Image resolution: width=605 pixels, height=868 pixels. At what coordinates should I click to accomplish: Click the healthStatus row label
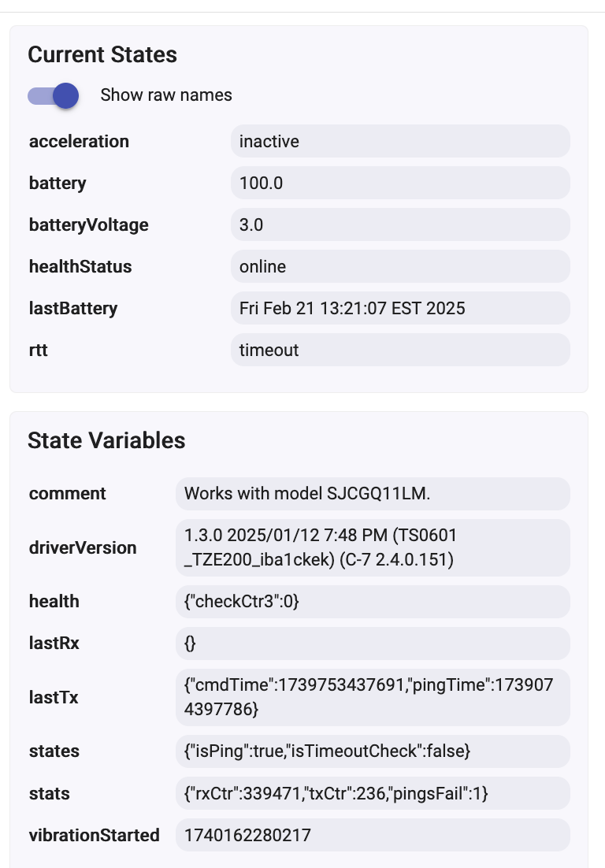point(80,267)
